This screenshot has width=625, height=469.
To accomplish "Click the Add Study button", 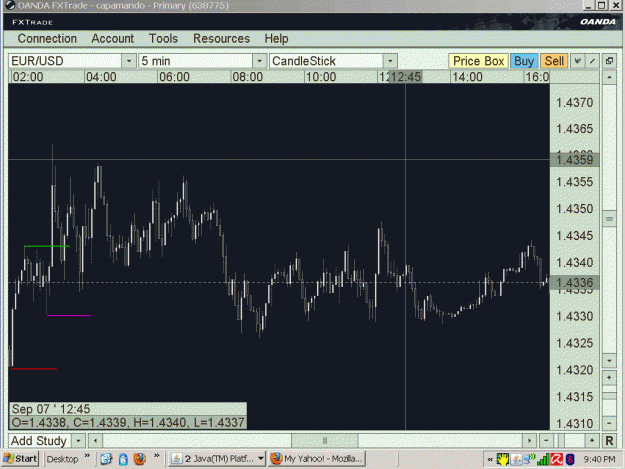I will tap(39, 441).
